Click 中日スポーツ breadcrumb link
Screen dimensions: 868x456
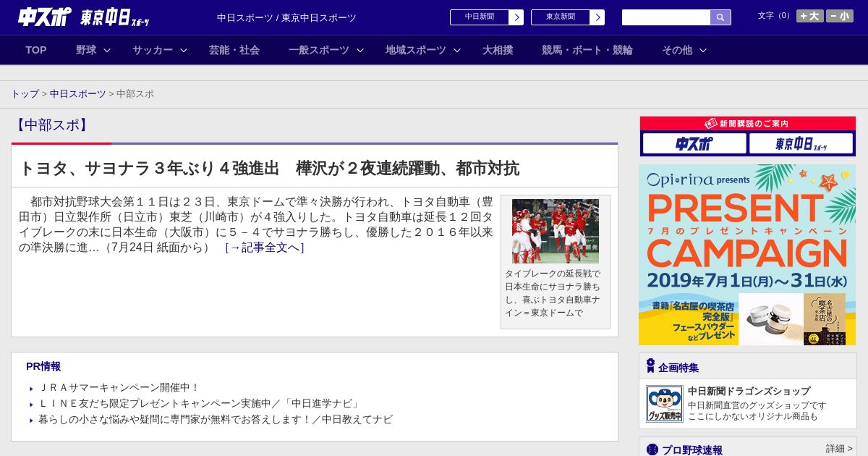click(x=78, y=94)
